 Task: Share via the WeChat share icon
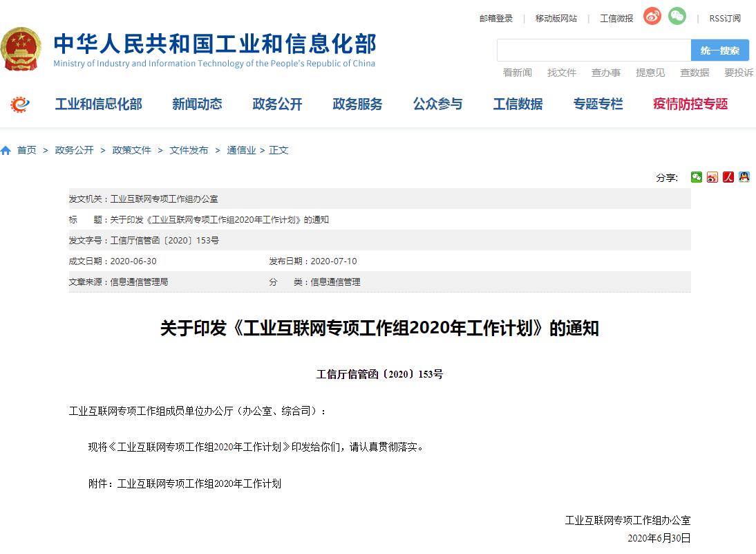[696, 177]
